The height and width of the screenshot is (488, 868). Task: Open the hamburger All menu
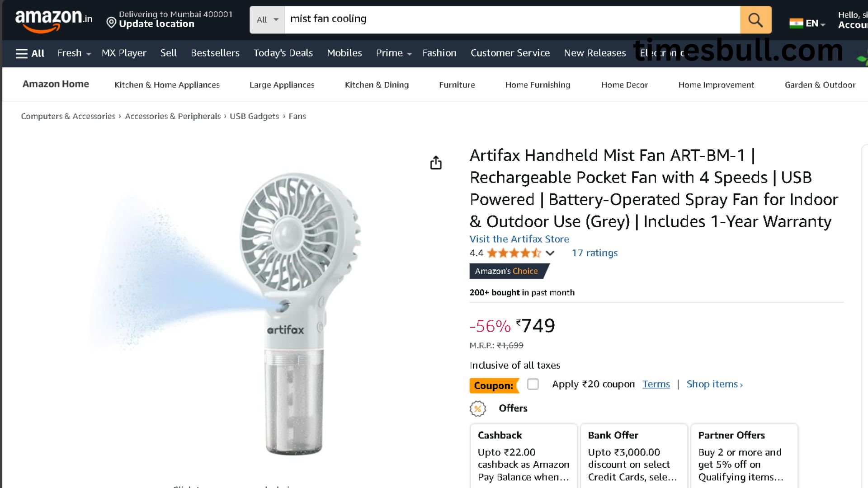(30, 53)
